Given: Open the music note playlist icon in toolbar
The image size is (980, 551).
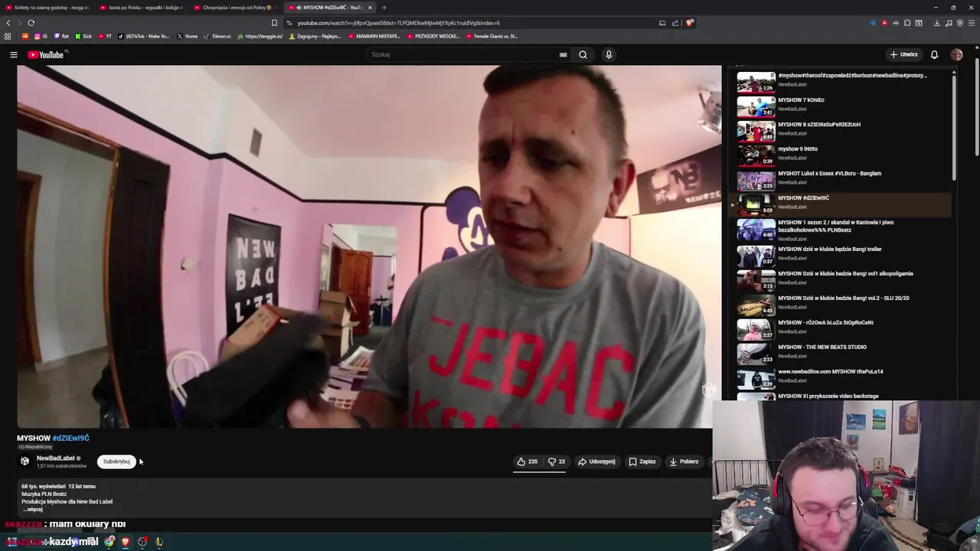Looking at the screenshot, I should tap(949, 23).
